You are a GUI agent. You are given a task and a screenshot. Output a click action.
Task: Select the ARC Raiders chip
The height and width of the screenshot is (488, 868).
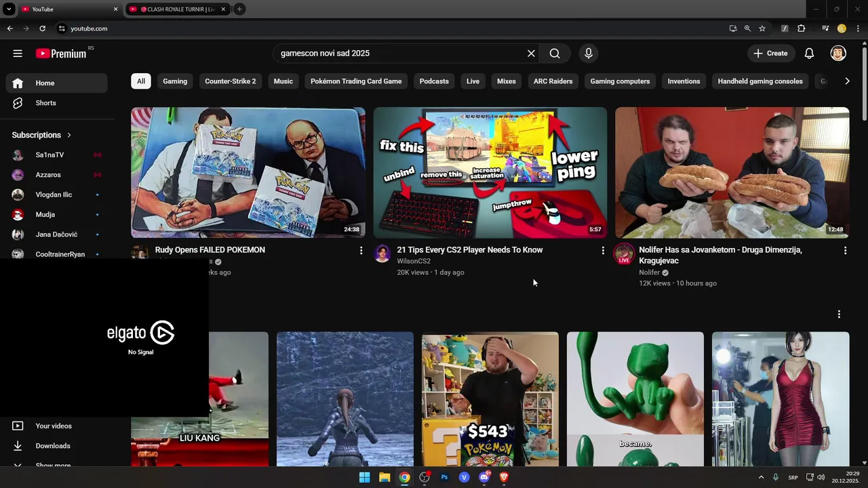pos(553,81)
